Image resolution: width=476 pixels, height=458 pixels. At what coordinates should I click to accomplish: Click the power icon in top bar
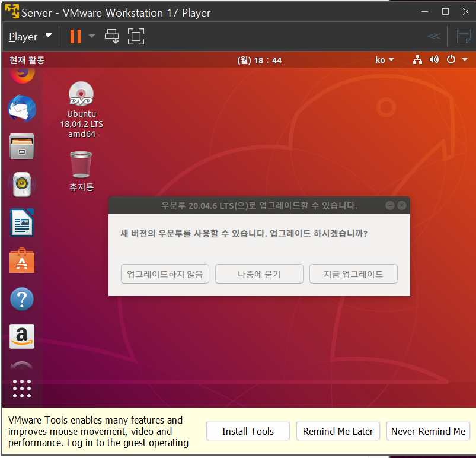click(451, 59)
